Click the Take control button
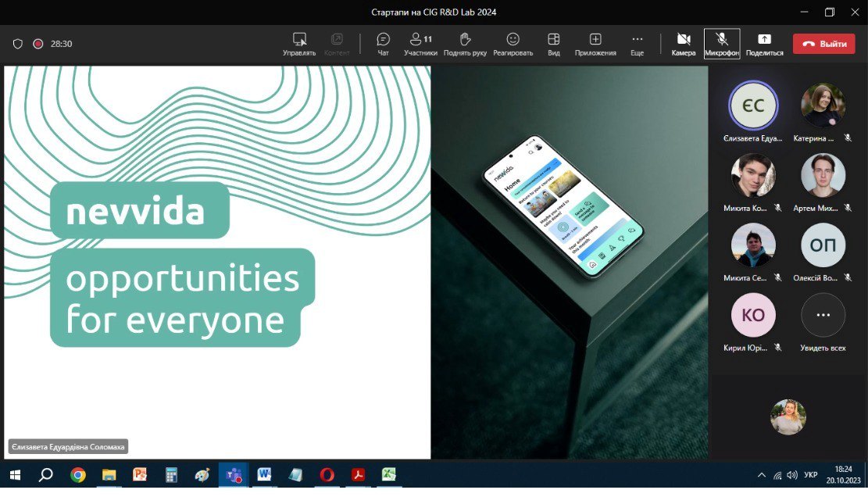 click(x=299, y=44)
